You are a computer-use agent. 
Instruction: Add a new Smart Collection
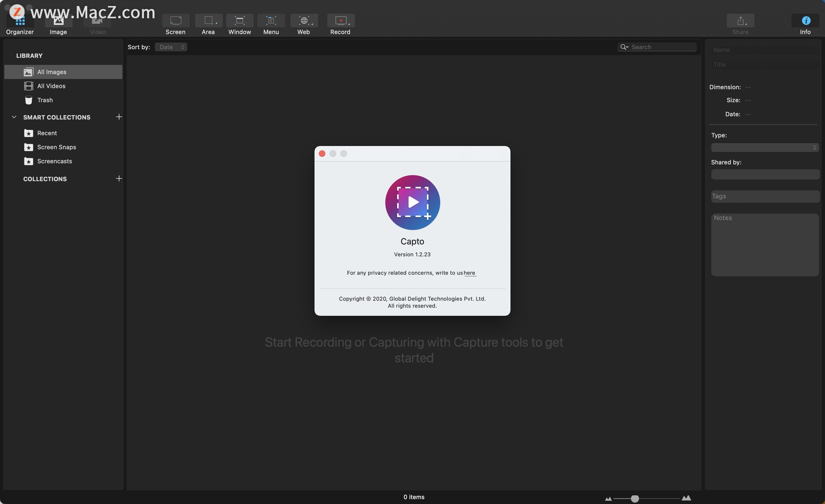click(119, 117)
